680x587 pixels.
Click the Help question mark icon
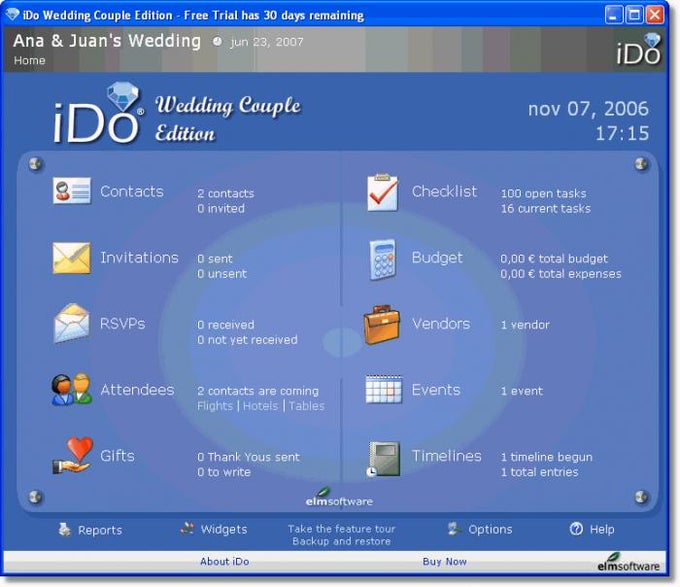click(576, 529)
